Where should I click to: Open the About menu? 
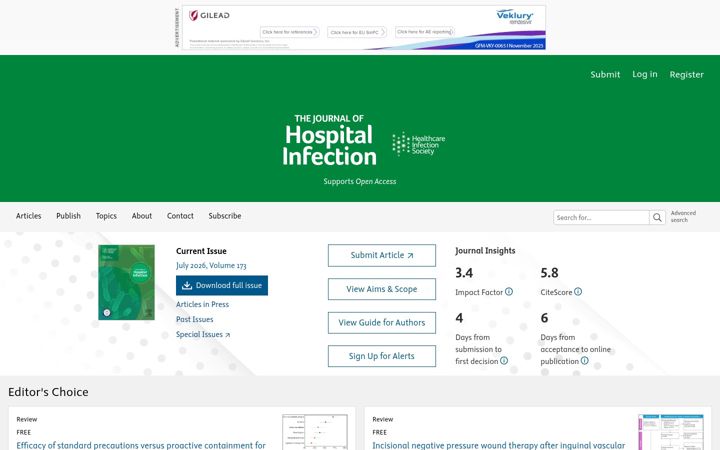(142, 216)
